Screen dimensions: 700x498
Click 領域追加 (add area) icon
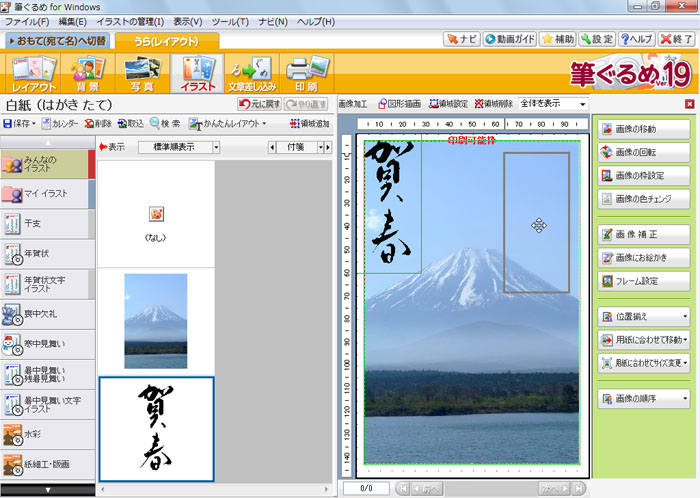[309, 123]
